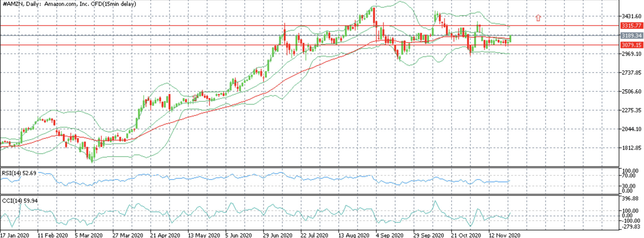644x238 pixels.
Task: Click the 2506.60 price scale value
Action: 631,91
